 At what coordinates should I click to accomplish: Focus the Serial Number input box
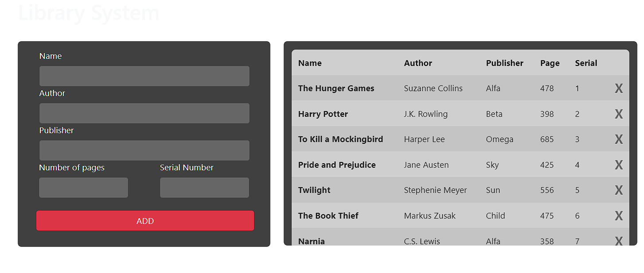pos(204,188)
